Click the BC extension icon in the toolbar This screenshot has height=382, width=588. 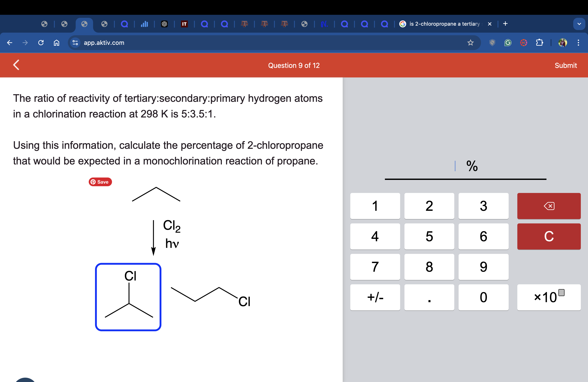coord(524,42)
